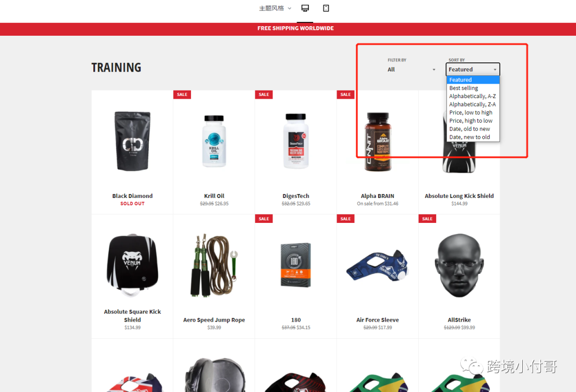The height and width of the screenshot is (392, 576).
Task: Open the 180 product title
Action: click(295, 320)
